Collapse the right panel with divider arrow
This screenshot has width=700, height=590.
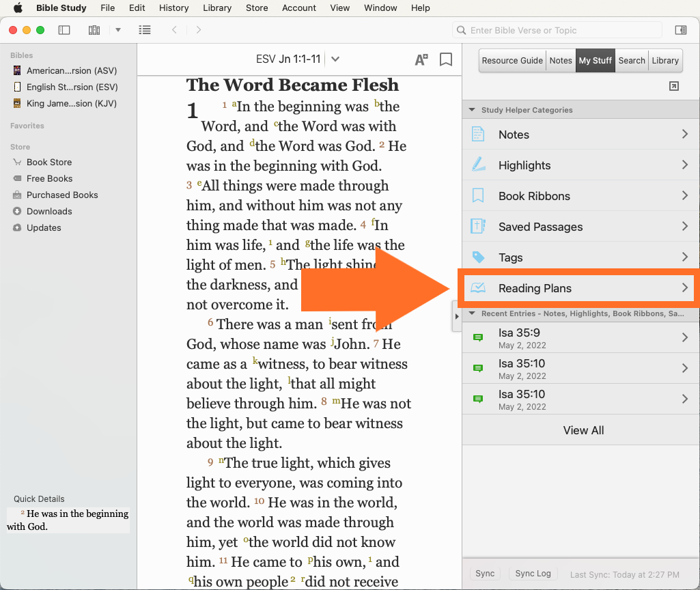457,316
